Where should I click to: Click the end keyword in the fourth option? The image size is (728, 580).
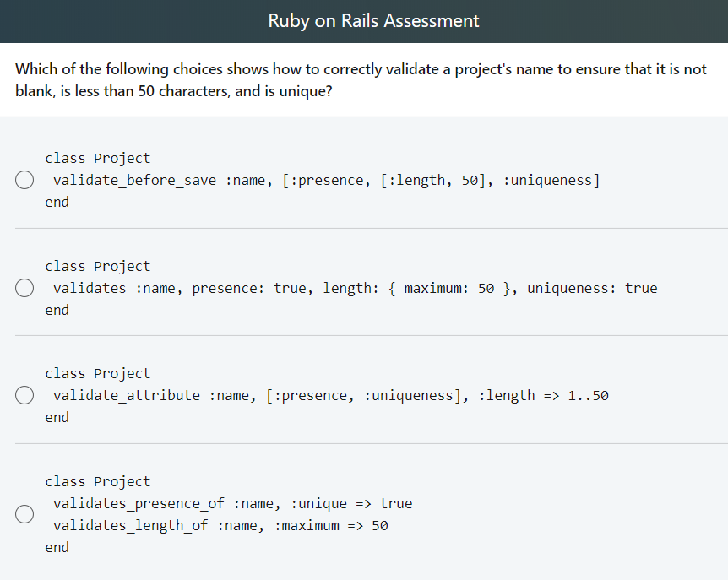[57, 547]
